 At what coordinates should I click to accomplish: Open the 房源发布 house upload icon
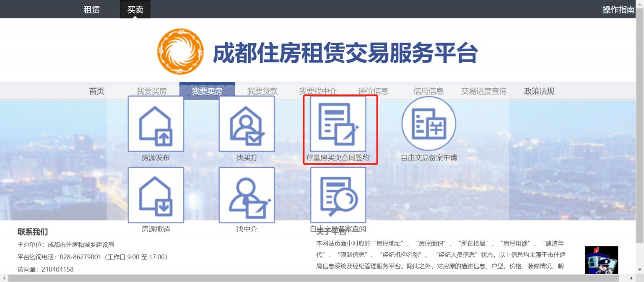[x=156, y=124]
